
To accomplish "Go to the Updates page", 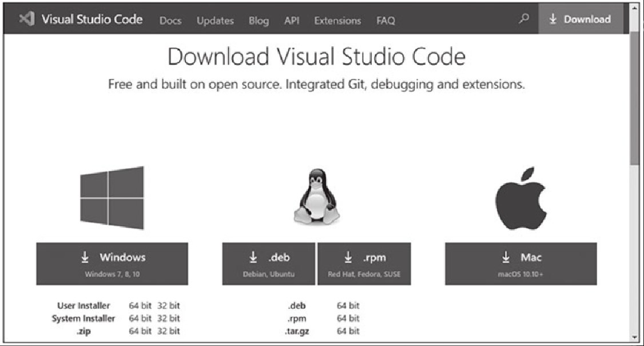I will 215,21.
